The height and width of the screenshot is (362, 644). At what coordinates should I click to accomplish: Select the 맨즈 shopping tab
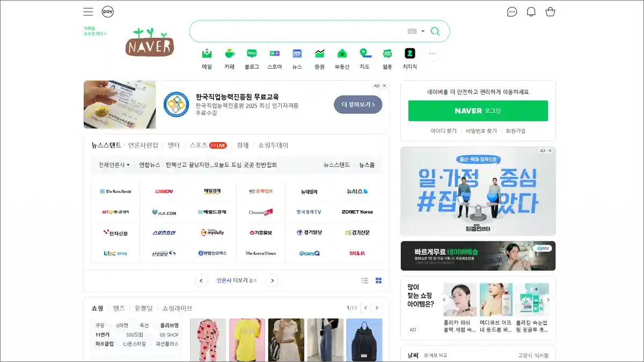119,308
